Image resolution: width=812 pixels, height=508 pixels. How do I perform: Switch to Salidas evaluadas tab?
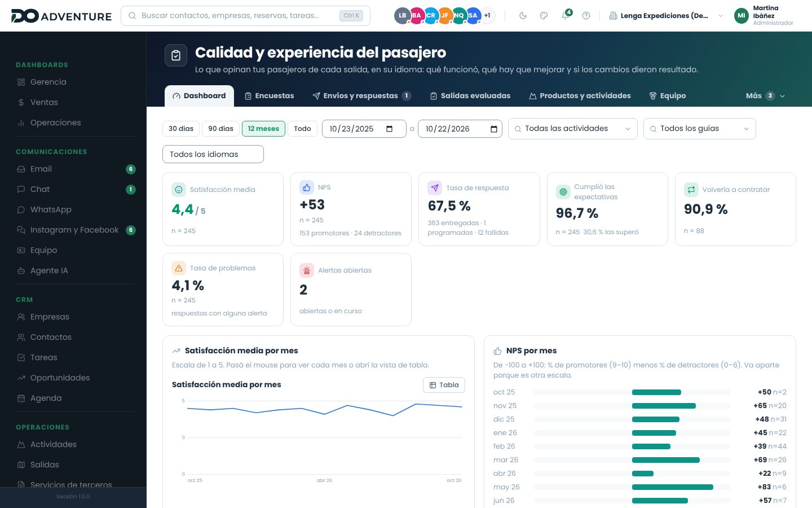470,96
